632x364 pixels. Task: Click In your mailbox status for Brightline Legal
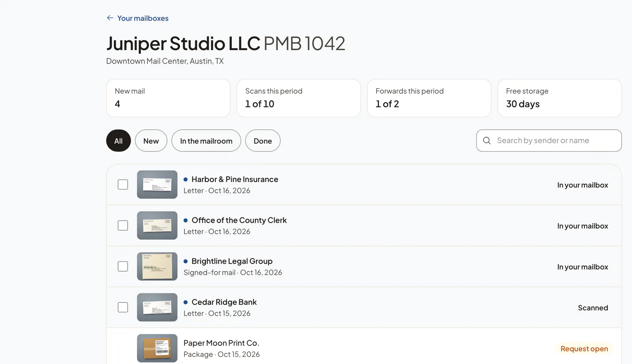point(583,267)
